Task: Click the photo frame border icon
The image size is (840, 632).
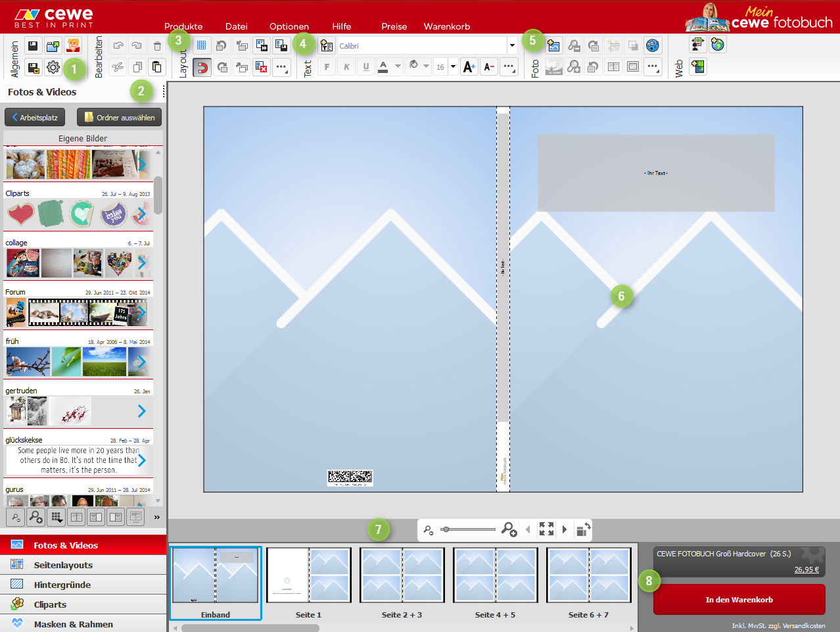Action: click(x=632, y=66)
